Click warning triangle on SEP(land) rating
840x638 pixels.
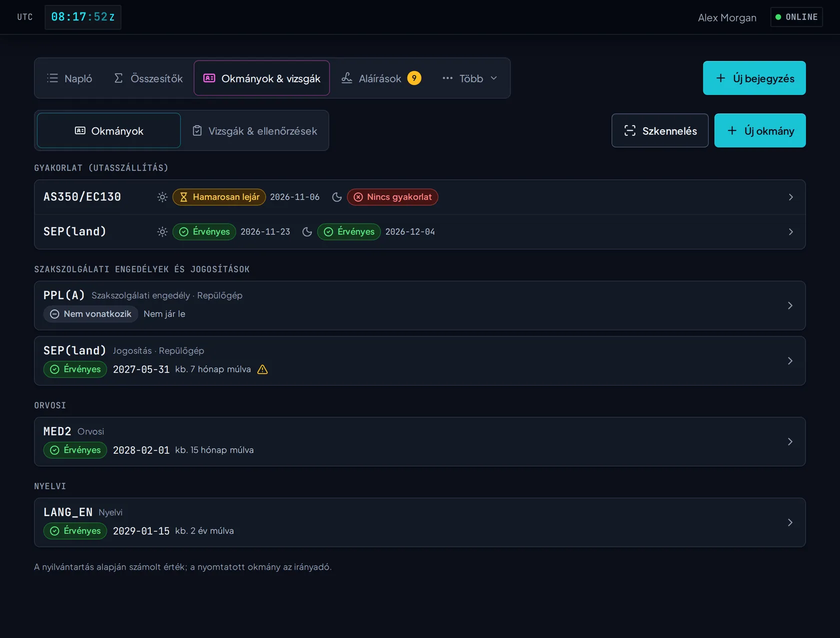262,369
